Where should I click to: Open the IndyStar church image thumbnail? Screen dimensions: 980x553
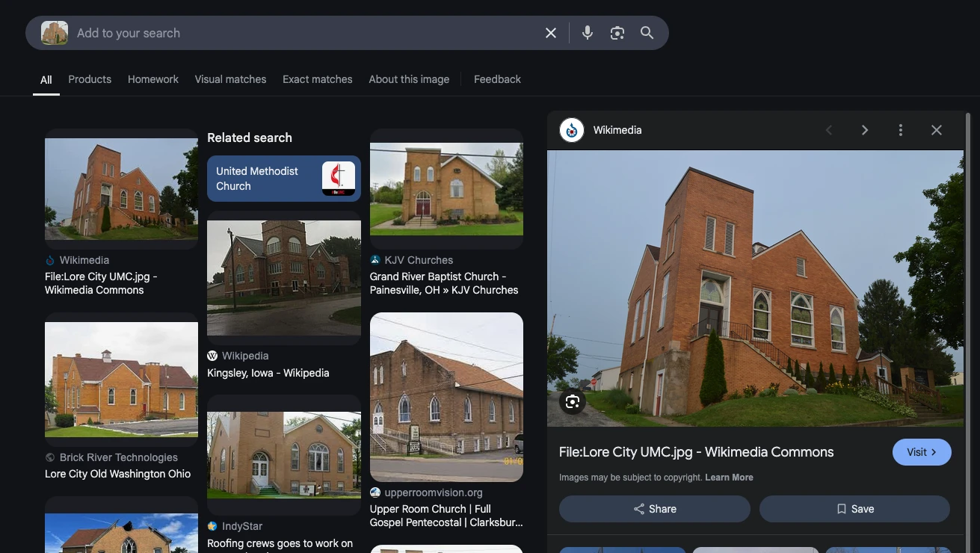click(284, 454)
